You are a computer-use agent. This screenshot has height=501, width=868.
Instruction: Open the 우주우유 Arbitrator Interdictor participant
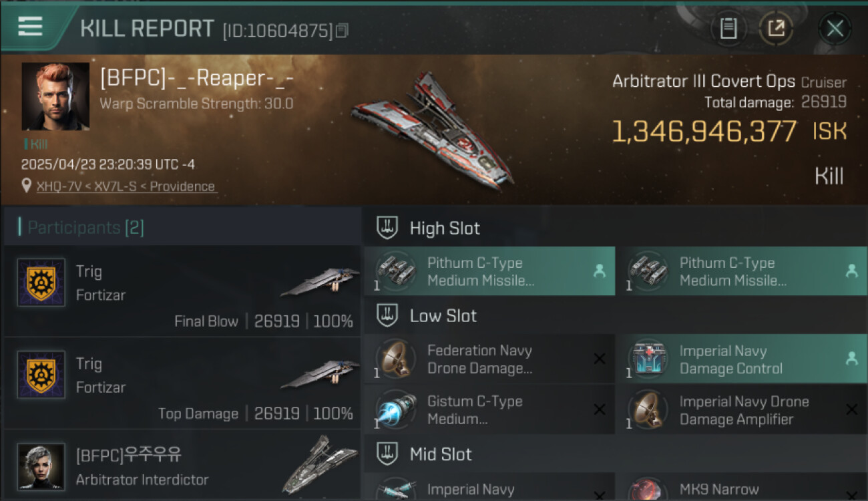click(x=182, y=466)
